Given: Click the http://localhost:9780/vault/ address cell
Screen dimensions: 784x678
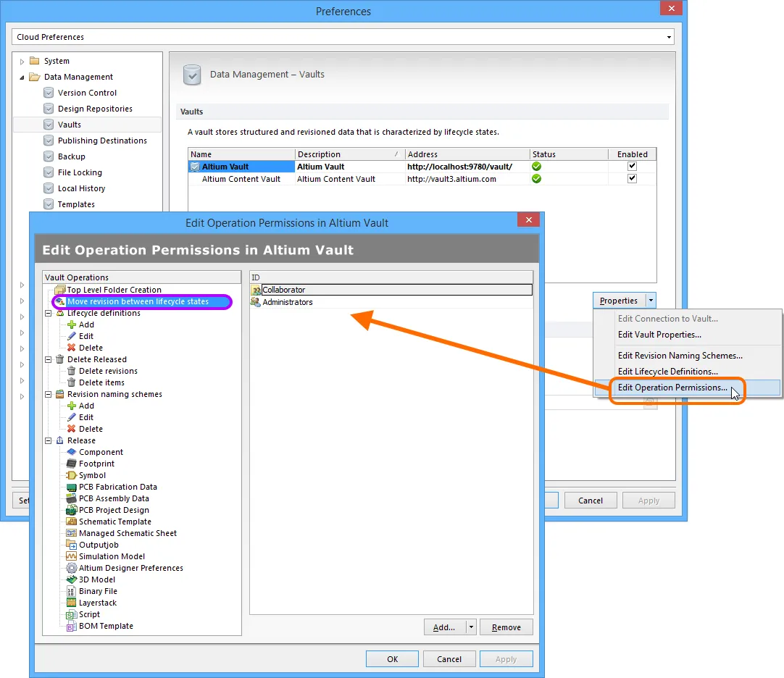Looking at the screenshot, I should point(467,167).
